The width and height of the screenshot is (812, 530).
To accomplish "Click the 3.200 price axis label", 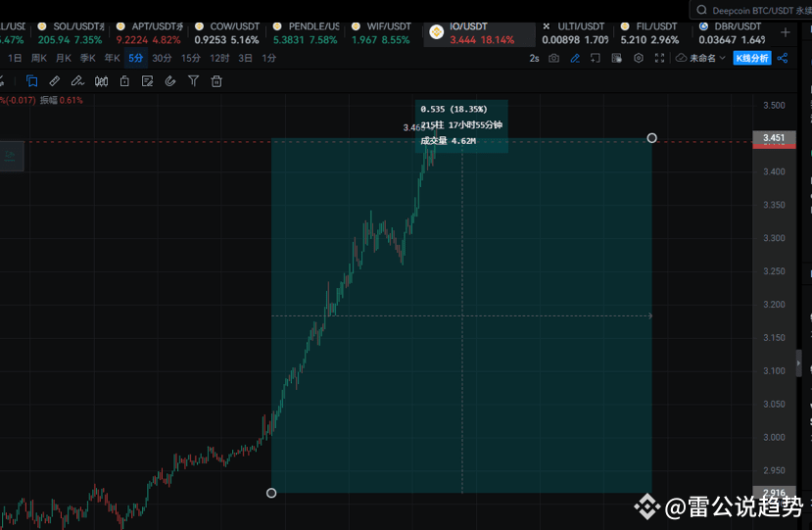I will coord(774,304).
